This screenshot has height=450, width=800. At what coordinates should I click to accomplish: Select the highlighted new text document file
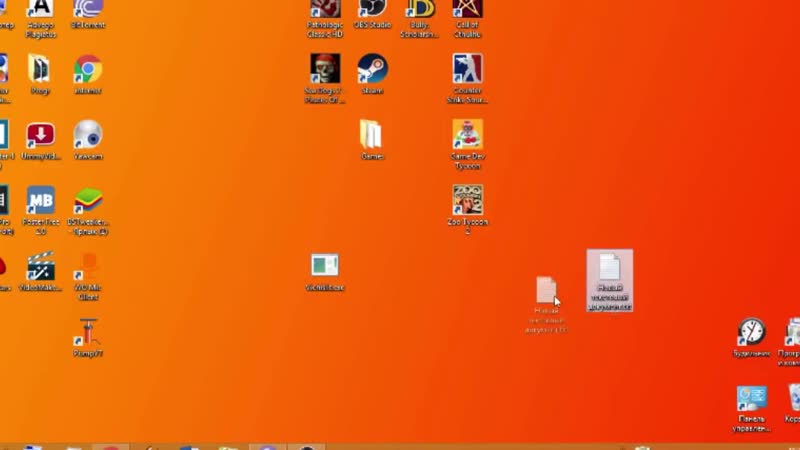point(610,281)
